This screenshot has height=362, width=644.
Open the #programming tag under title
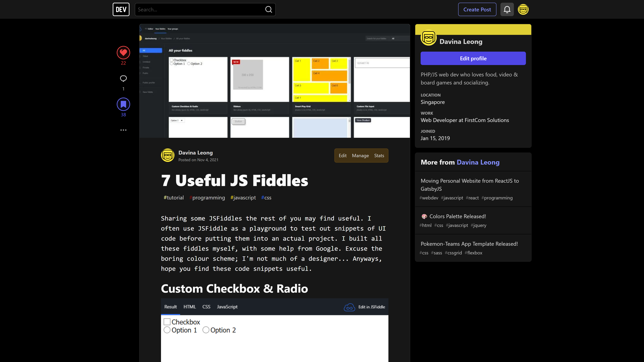click(207, 198)
